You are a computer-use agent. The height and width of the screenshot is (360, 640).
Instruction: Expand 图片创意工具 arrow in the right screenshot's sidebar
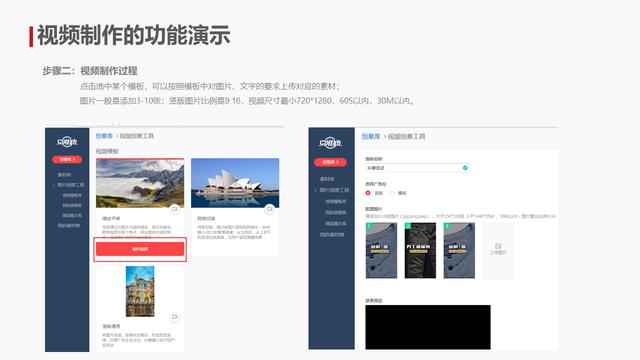pos(316,190)
